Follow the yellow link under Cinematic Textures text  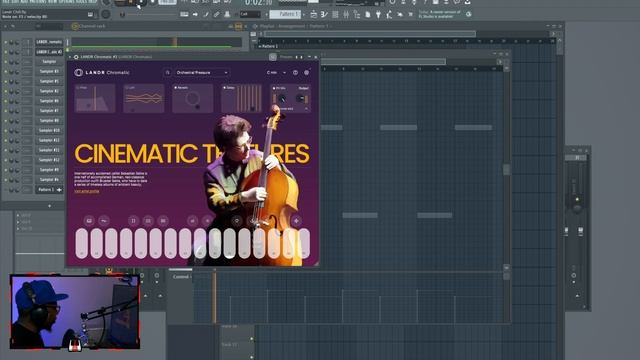click(87, 191)
